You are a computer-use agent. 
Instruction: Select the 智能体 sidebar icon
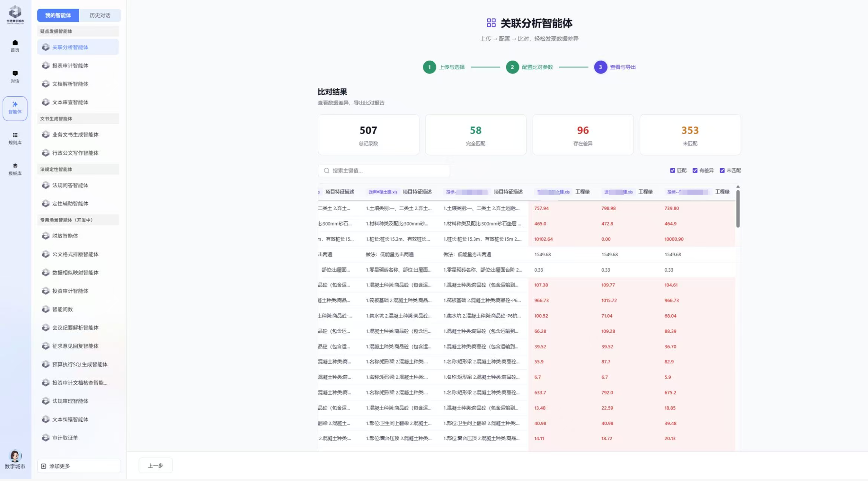(x=15, y=108)
